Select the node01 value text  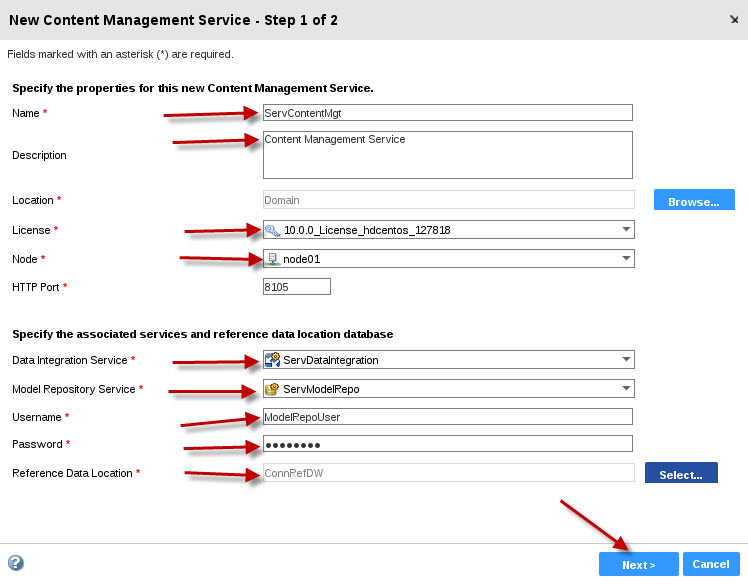click(301, 259)
